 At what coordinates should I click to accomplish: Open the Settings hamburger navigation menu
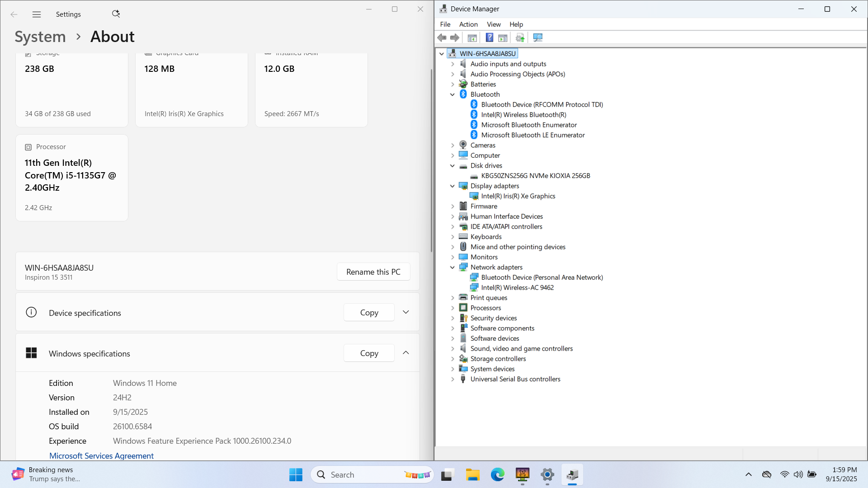[37, 14]
